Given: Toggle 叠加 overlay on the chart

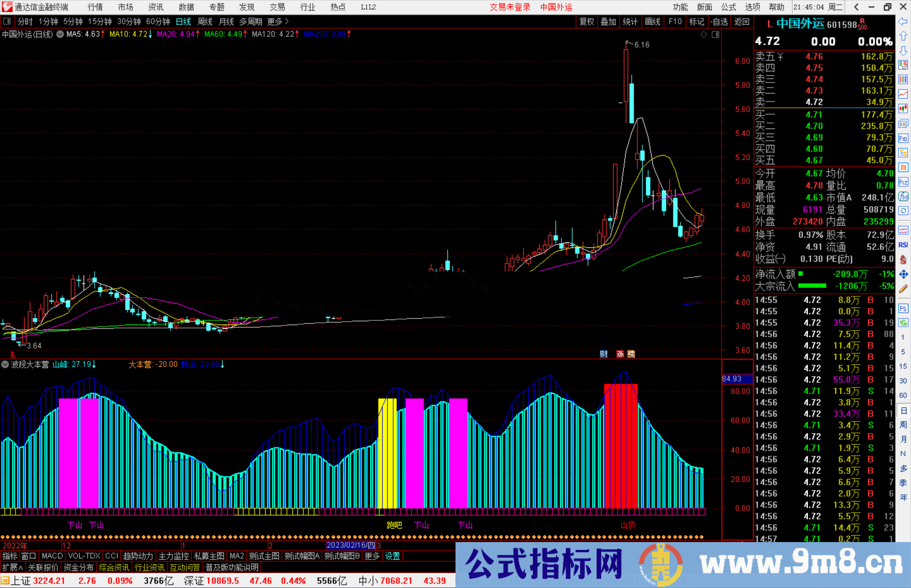Looking at the screenshot, I should tap(608, 21).
